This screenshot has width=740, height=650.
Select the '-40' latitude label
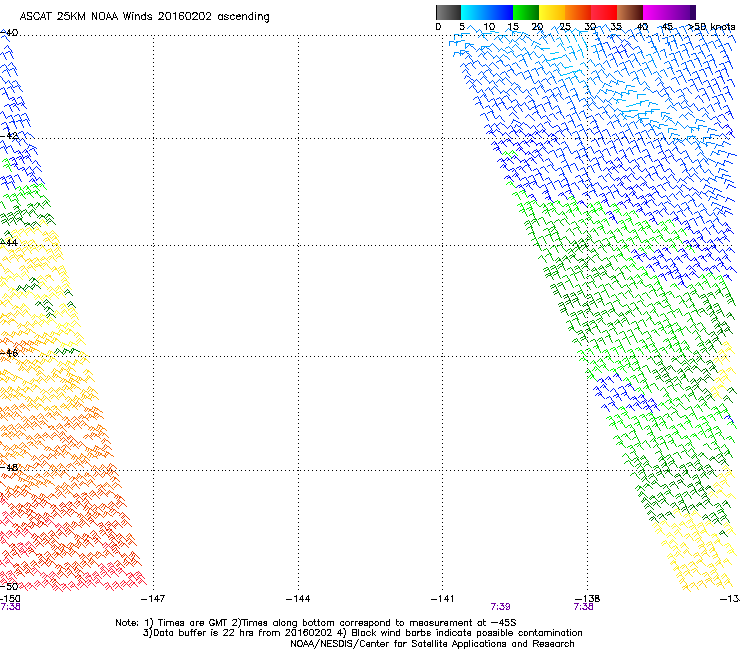click(x=9, y=33)
